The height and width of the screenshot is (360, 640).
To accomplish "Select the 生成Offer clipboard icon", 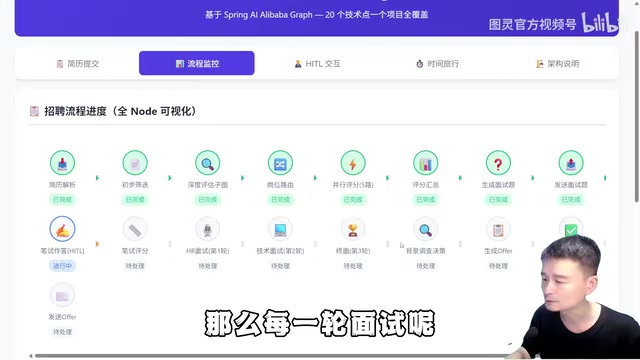I will 498,229.
